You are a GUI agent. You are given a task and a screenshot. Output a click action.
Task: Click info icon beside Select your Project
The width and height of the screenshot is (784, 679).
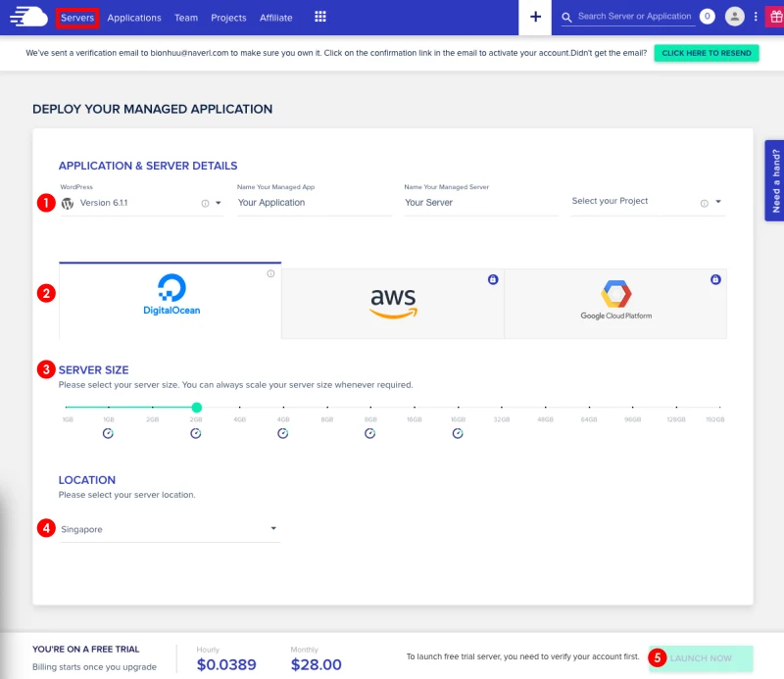click(x=704, y=203)
